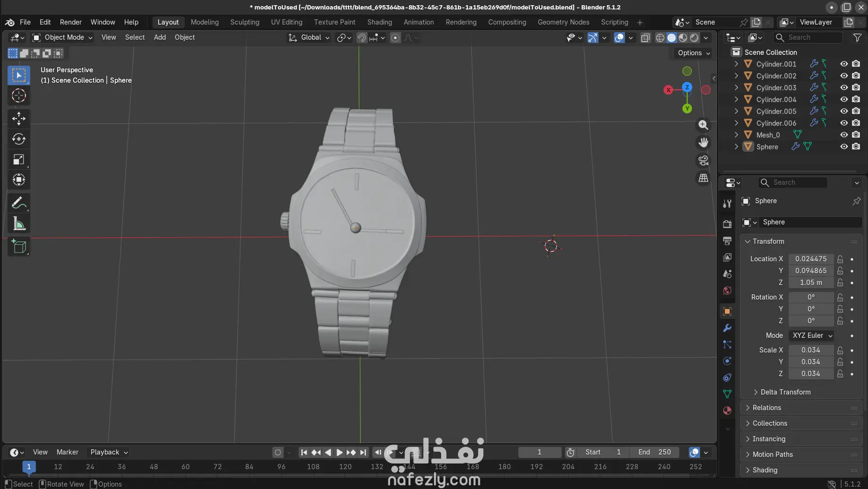Activate the Move tool
Screen dimensions: 868x489
[x=19, y=118]
